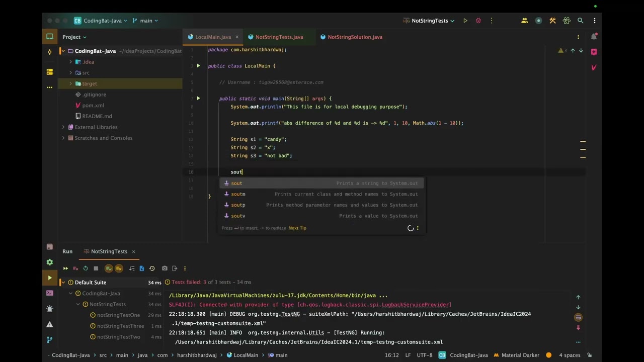Screen dimensions: 644x362
Task: Toggle soft-wrap in the console output
Action: coord(578,317)
